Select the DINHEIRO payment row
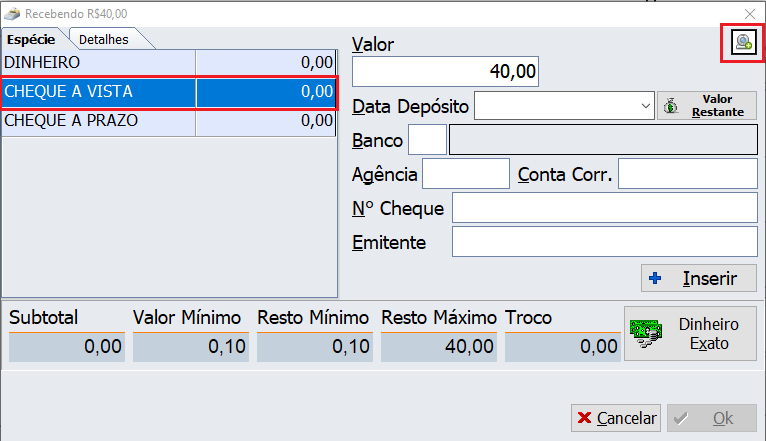This screenshot has width=766, height=441. [168, 63]
